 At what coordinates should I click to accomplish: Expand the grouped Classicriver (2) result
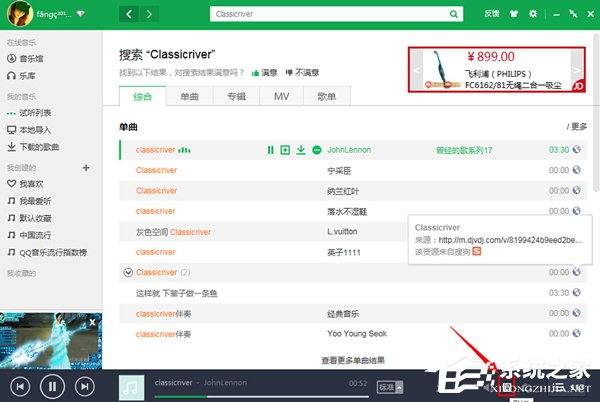[127, 272]
